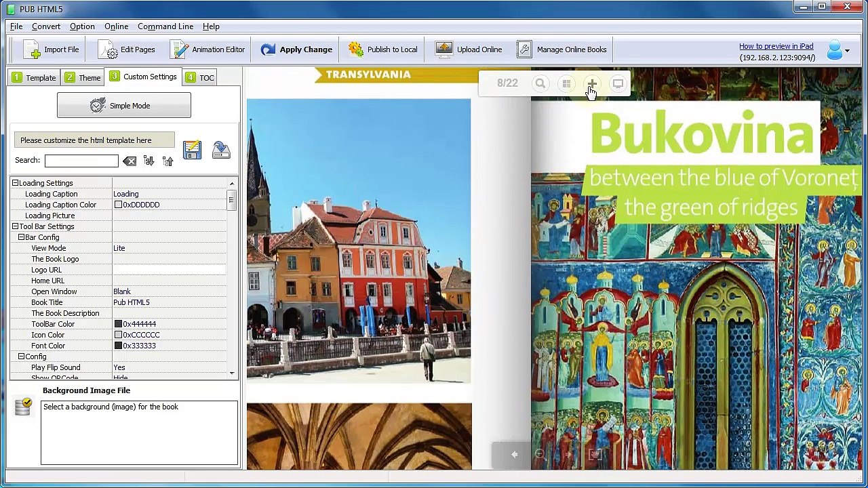Click the Publish to Local gear icon

point(356,49)
